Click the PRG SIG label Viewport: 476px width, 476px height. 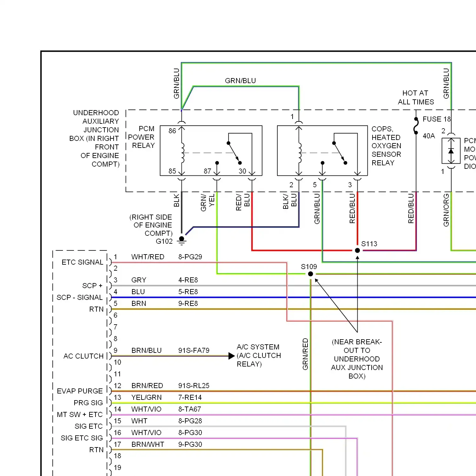[88, 403]
